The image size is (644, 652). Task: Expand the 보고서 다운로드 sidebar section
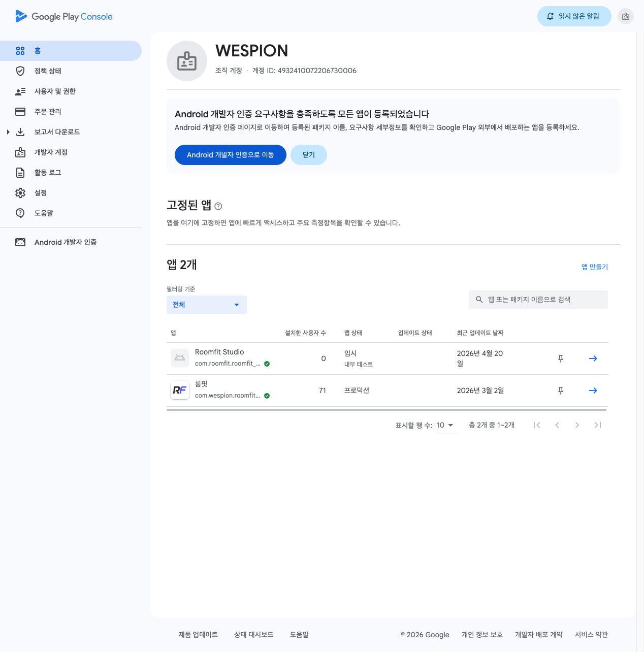coord(8,132)
